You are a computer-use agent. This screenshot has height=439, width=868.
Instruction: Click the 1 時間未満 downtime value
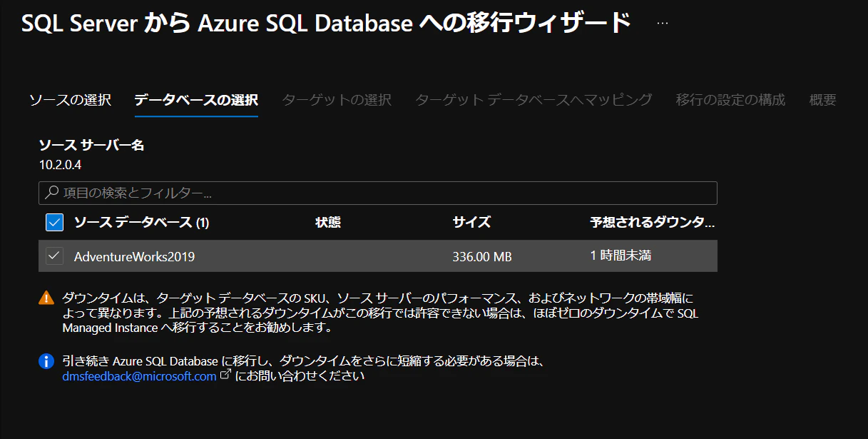(621, 256)
